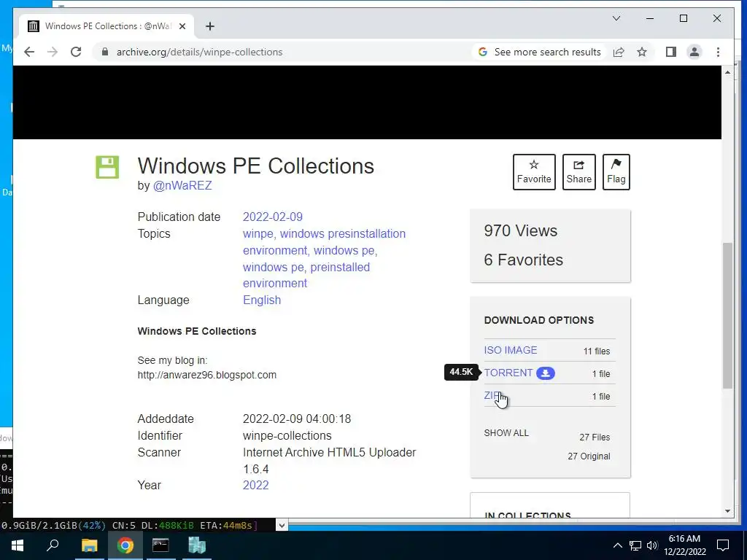Viewport: 747px width, 560px height.
Task: Click the torrent download arrow icon
Action: pos(546,373)
